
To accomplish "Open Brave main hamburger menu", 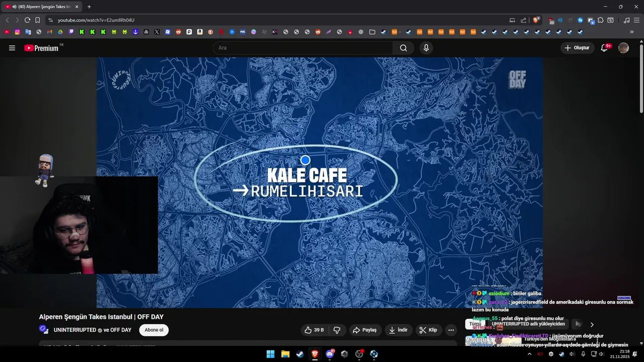I will click(x=637, y=20).
